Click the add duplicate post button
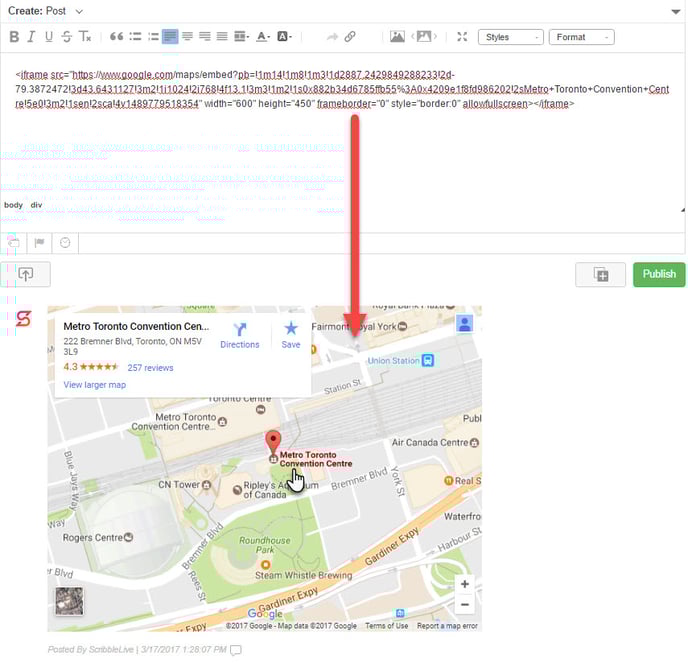688x663 pixels. [x=600, y=275]
